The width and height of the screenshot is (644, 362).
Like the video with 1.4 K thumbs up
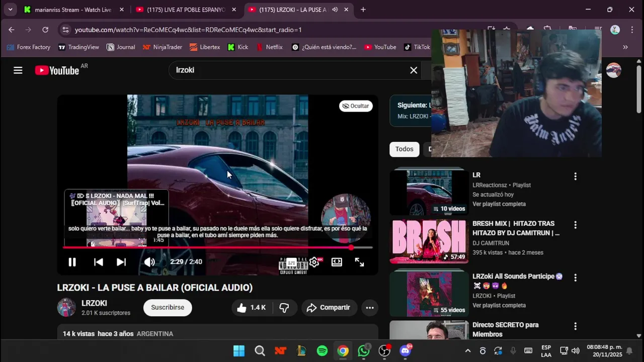pos(251,308)
